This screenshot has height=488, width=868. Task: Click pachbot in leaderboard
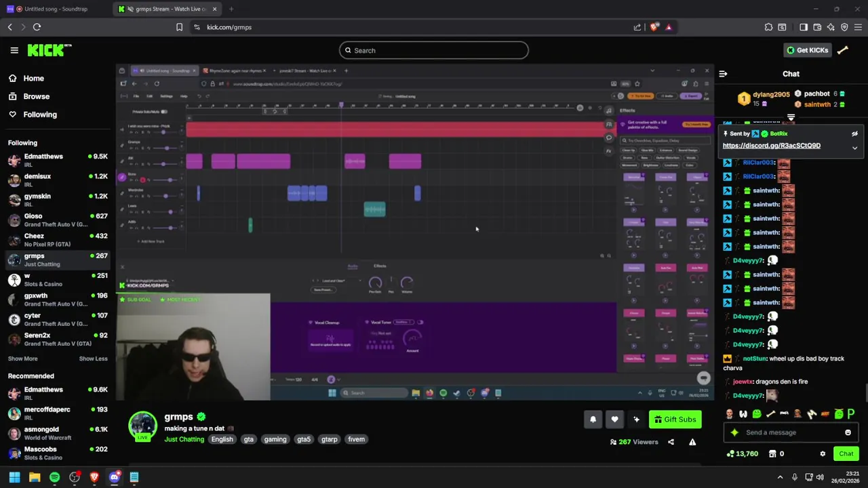(816, 94)
